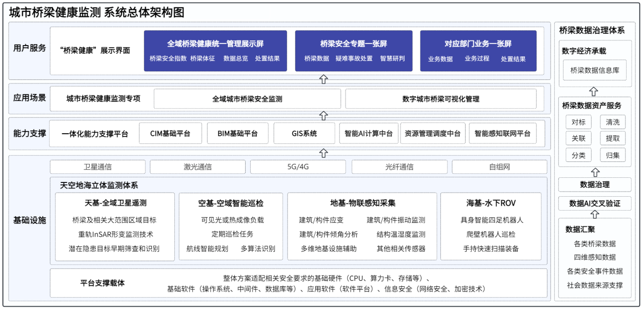
Task: Click the 可见光或热成像负载 text
Action: (x=232, y=220)
